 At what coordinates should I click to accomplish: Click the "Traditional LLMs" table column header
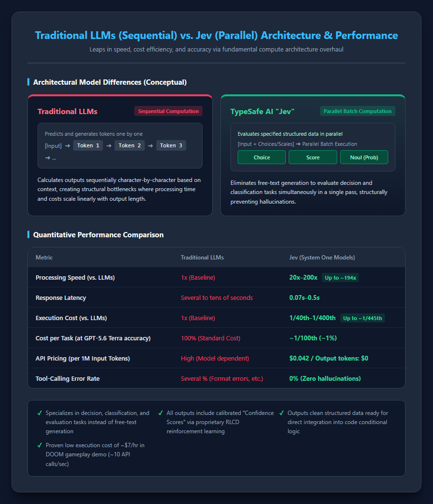coord(202,258)
